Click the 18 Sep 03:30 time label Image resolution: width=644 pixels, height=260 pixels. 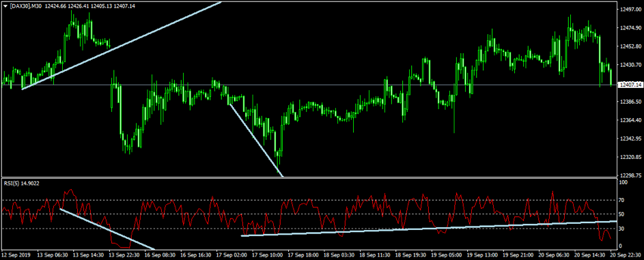pos(339,255)
